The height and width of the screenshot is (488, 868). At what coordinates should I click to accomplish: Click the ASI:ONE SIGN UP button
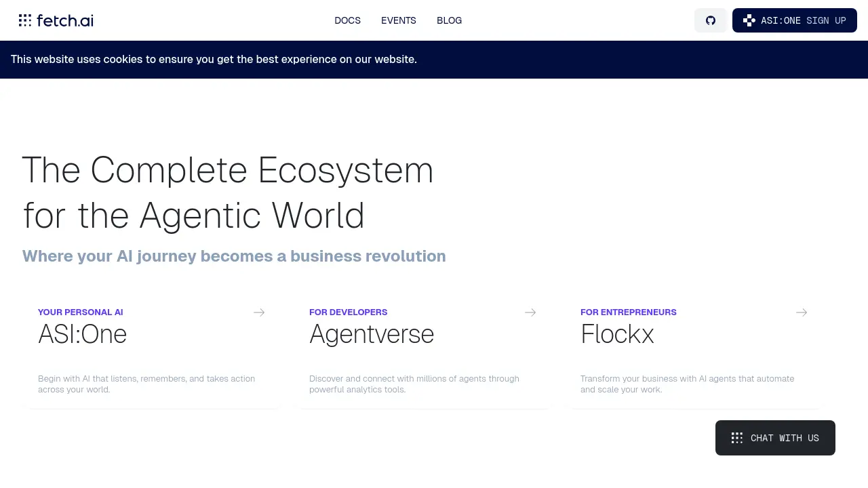coord(794,20)
